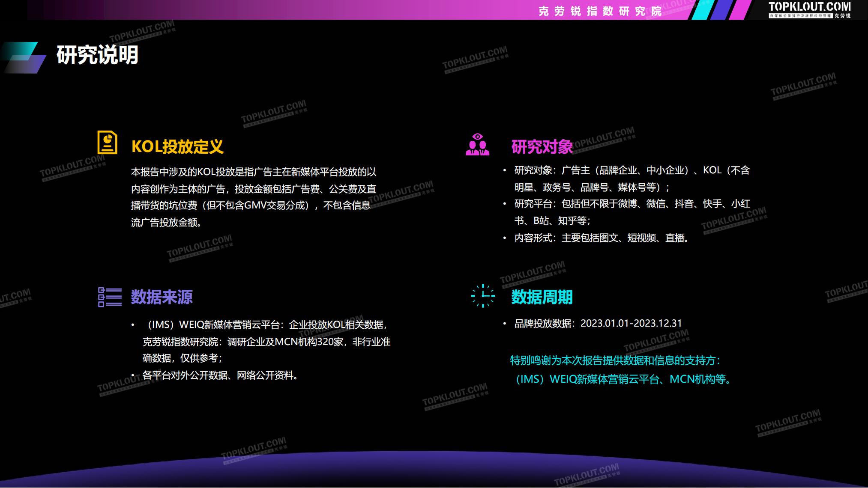Click the line 明星、政务号、品牌号、媒体号等
Viewport: 868px width, 488px height.
click(592, 187)
